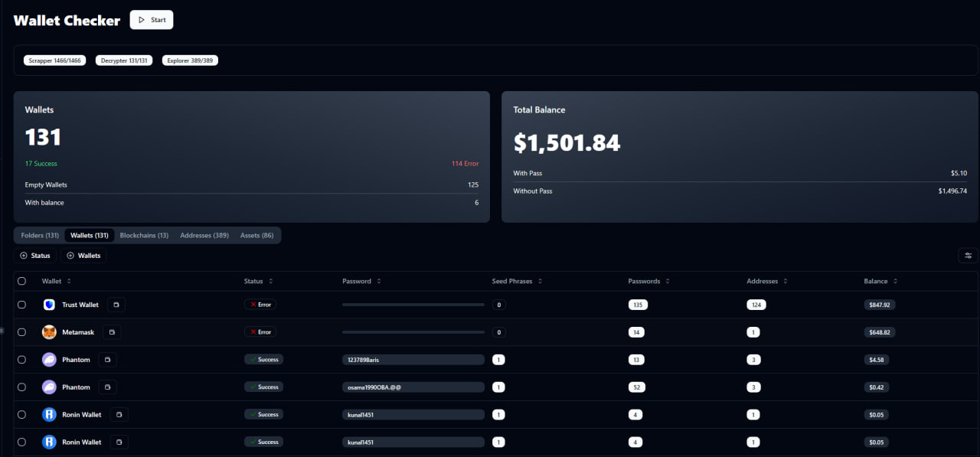Open the Status filter dropdown
980x457 pixels.
point(37,256)
